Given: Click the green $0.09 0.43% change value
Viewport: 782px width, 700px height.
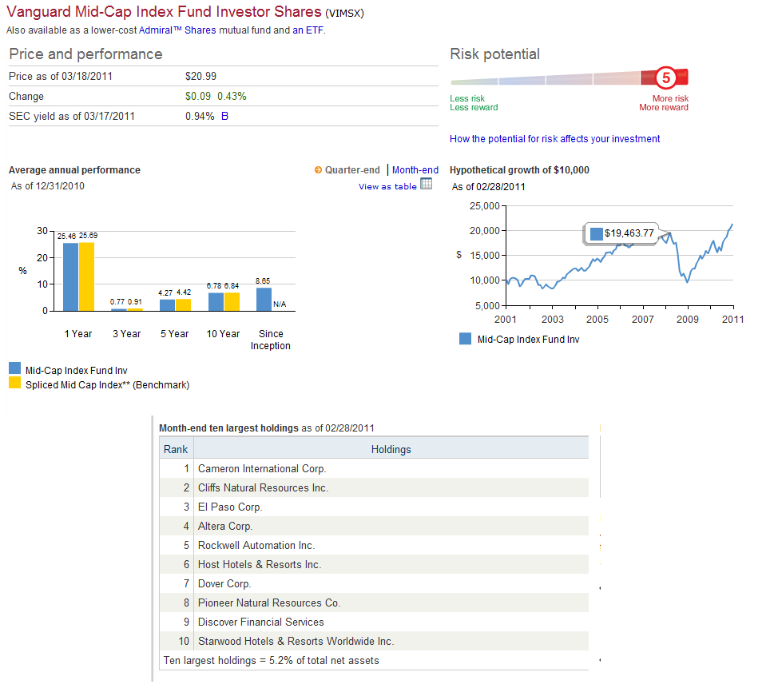Looking at the screenshot, I should pyautogui.click(x=216, y=97).
